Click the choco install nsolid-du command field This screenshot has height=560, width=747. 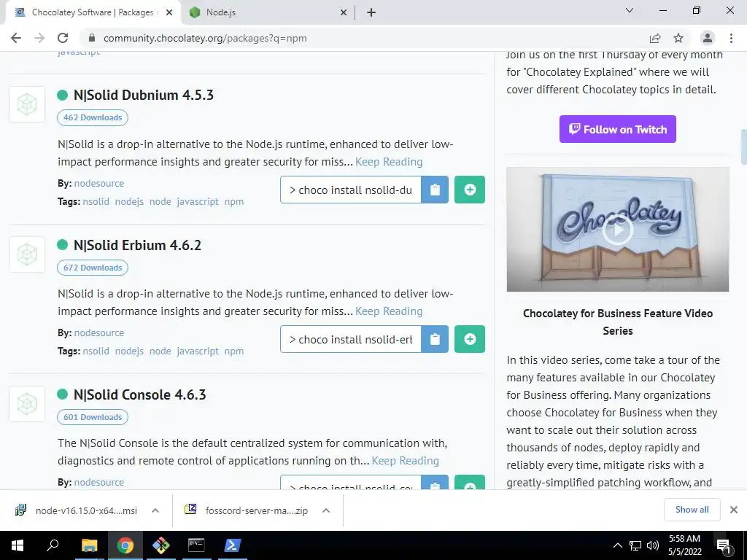coord(351,190)
